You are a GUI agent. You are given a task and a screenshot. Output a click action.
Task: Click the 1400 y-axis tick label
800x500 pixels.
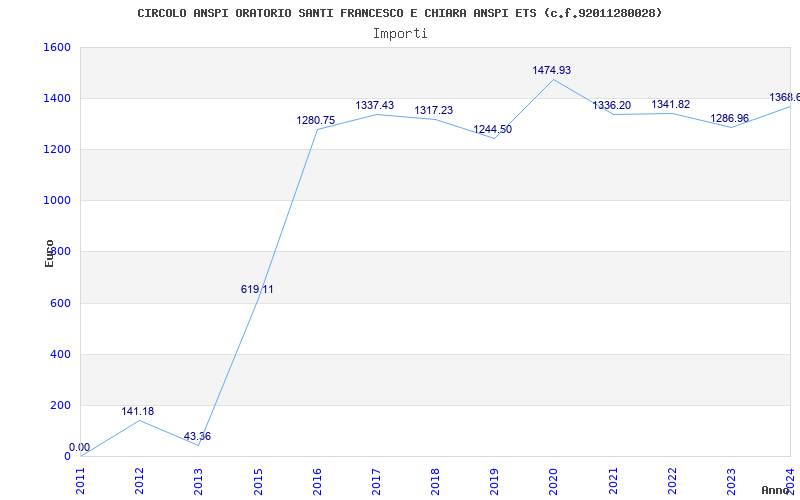point(57,98)
